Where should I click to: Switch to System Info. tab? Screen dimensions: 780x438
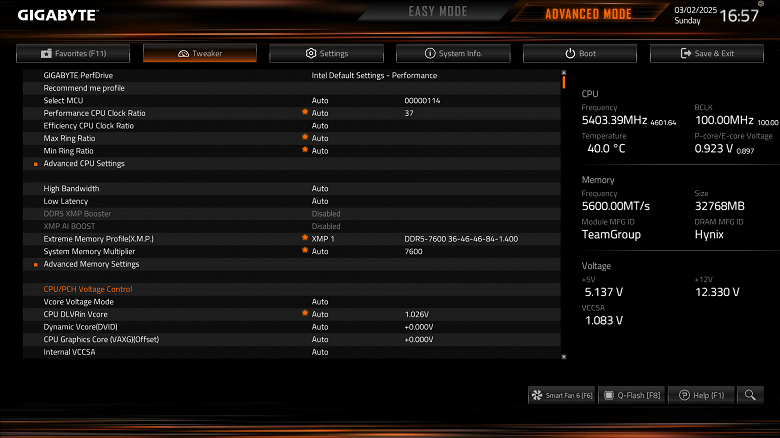click(453, 53)
